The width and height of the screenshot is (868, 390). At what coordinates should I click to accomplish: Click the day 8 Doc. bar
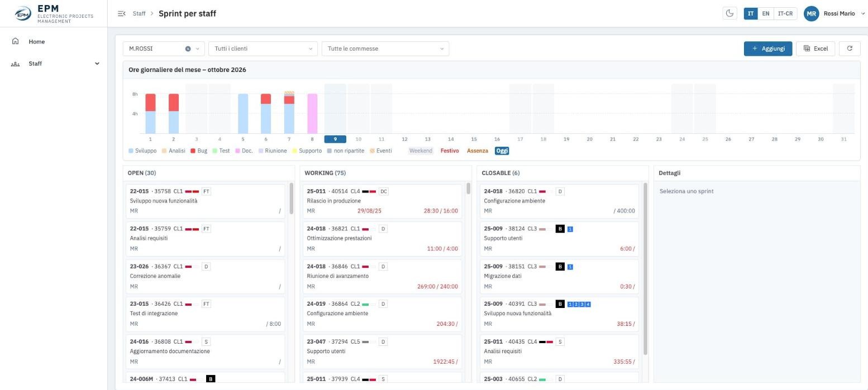[x=312, y=114]
